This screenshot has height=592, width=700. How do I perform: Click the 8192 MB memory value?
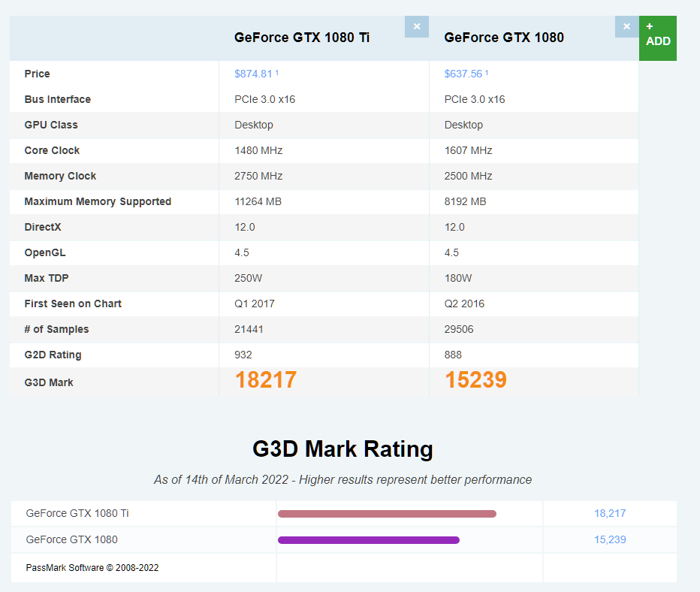coord(465,201)
